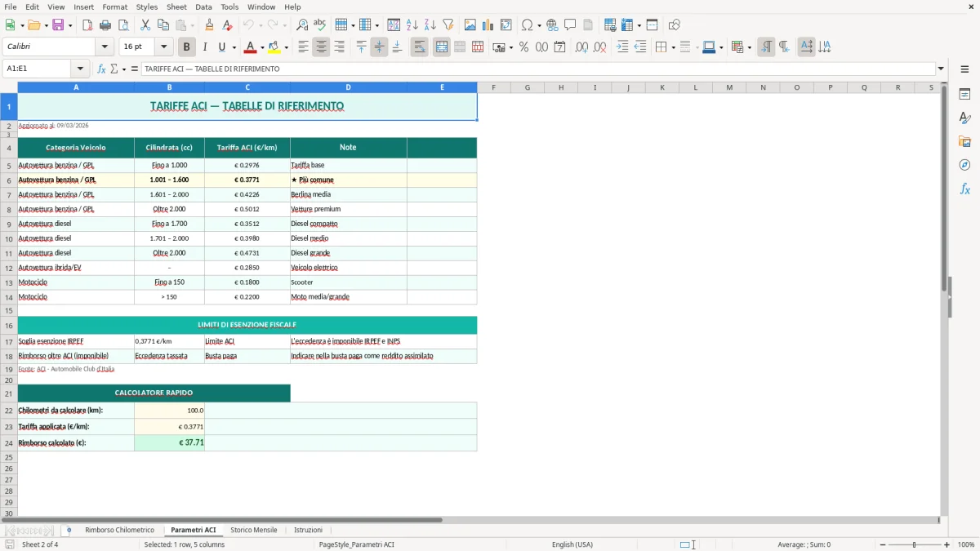980x551 pixels.
Task: Expand the formula bar arrow
Action: [x=941, y=69]
